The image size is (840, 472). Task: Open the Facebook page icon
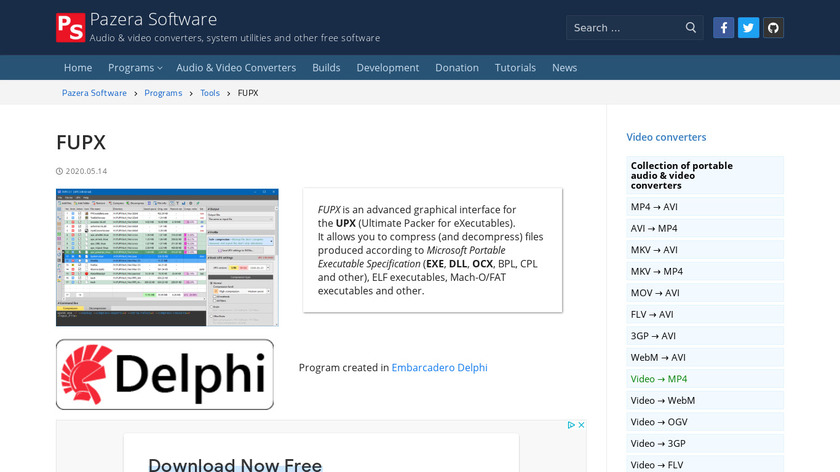pos(723,28)
